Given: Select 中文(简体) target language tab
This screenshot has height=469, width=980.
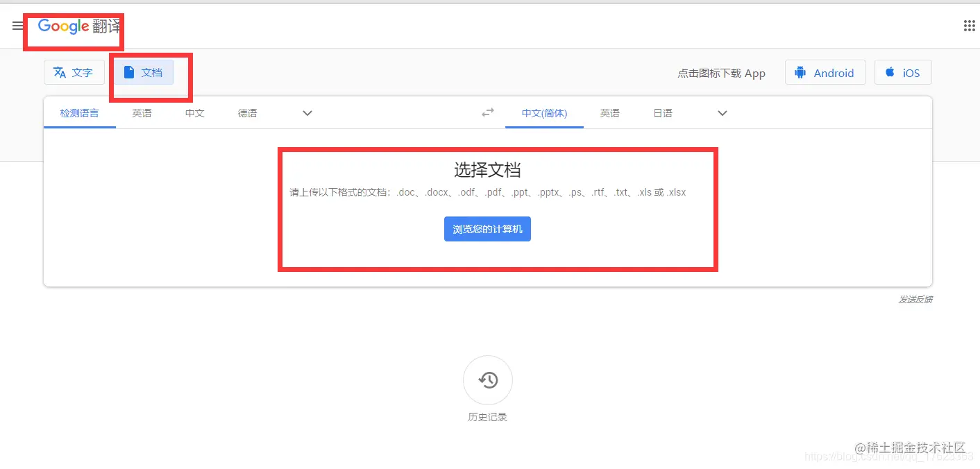Looking at the screenshot, I should (x=544, y=113).
